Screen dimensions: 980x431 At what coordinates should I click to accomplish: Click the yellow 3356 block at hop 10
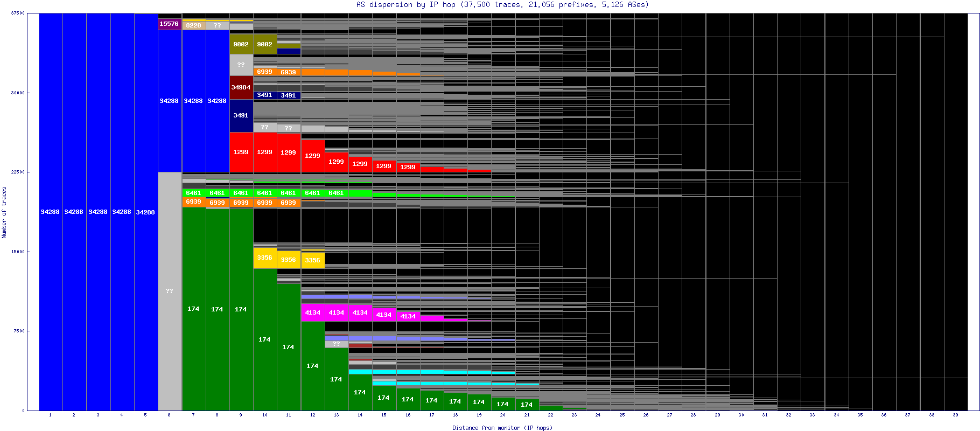[x=265, y=258]
